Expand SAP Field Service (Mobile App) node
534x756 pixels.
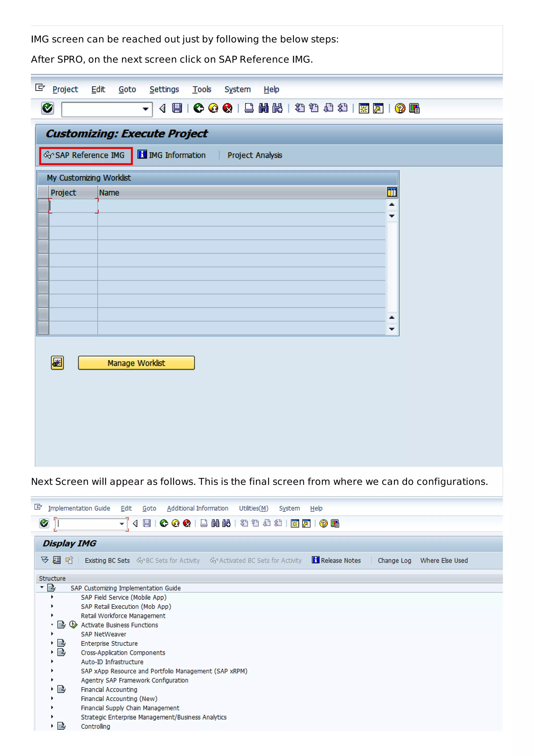tap(52, 597)
